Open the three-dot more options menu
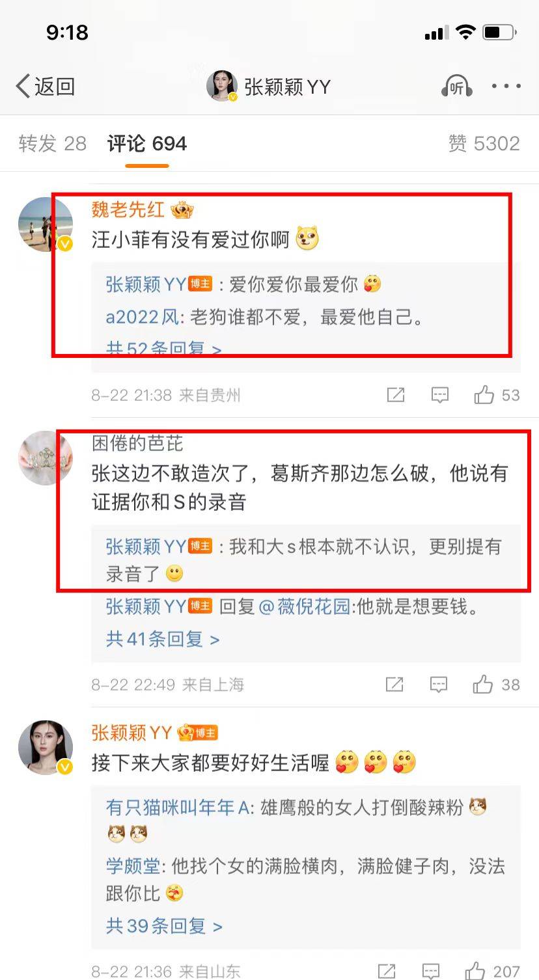The height and width of the screenshot is (980, 539). point(506,87)
